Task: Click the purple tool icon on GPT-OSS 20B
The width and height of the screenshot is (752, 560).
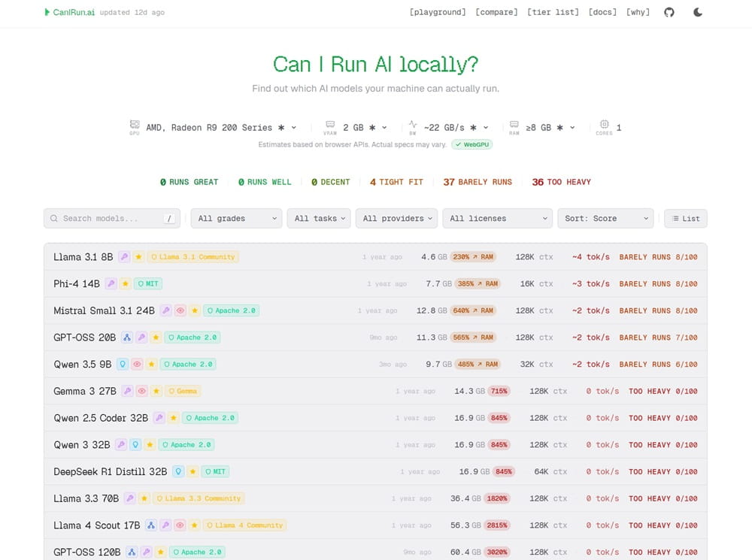Action: click(141, 338)
